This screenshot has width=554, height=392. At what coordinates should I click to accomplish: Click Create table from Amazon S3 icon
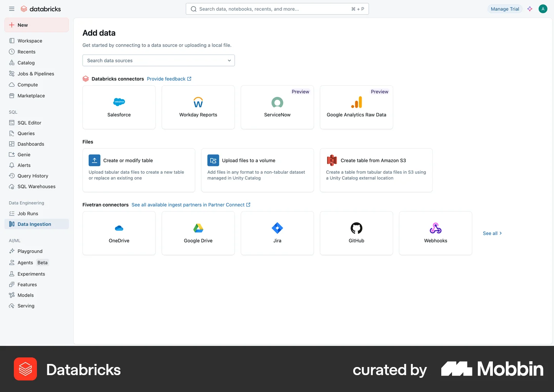(x=332, y=160)
